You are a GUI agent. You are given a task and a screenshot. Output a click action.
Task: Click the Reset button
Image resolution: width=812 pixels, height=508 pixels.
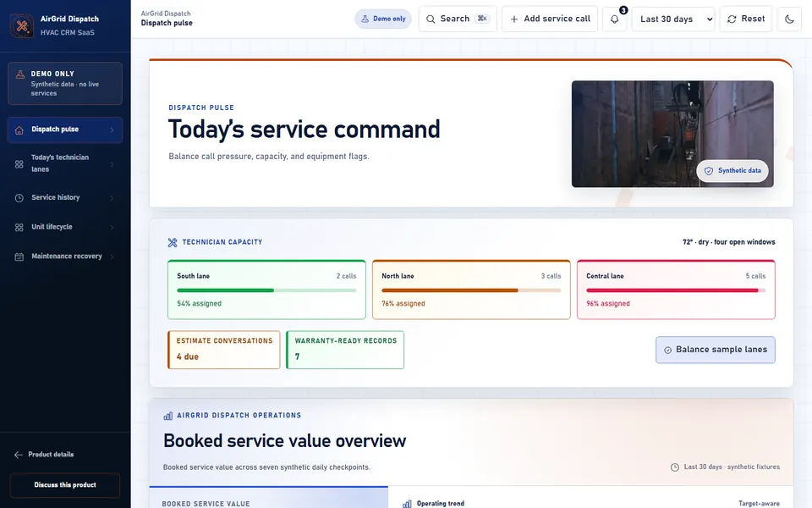click(746, 19)
